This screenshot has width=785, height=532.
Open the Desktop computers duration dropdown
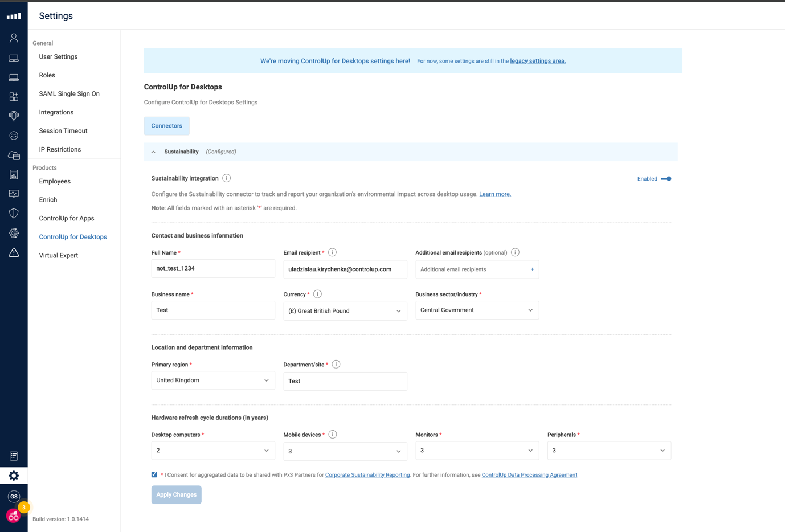pyautogui.click(x=213, y=451)
